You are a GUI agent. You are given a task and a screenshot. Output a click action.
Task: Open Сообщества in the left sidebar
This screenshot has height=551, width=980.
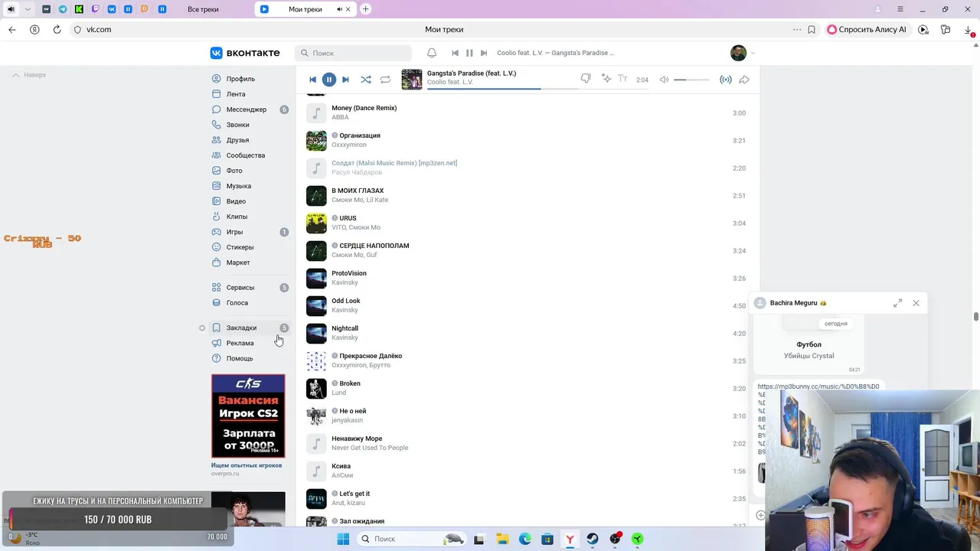246,155
